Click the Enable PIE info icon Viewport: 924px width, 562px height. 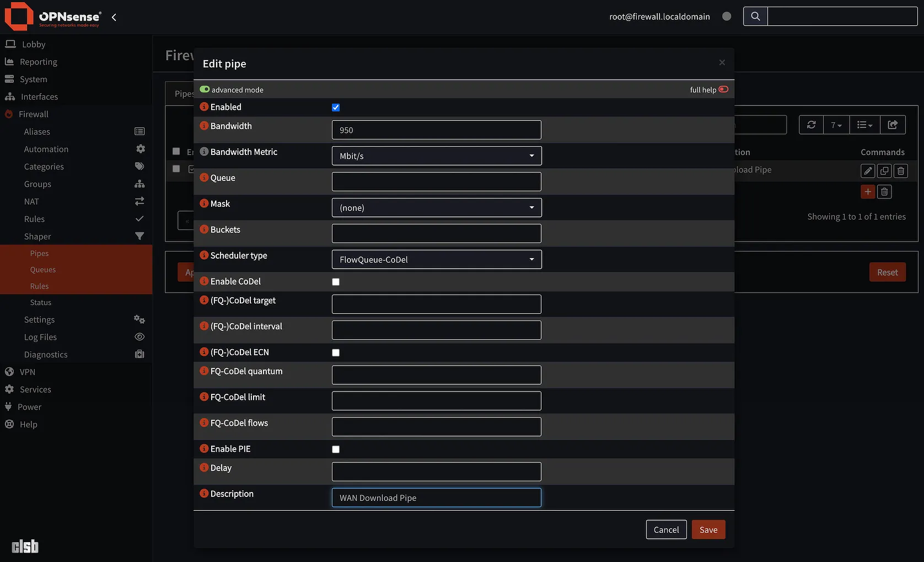pos(204,449)
